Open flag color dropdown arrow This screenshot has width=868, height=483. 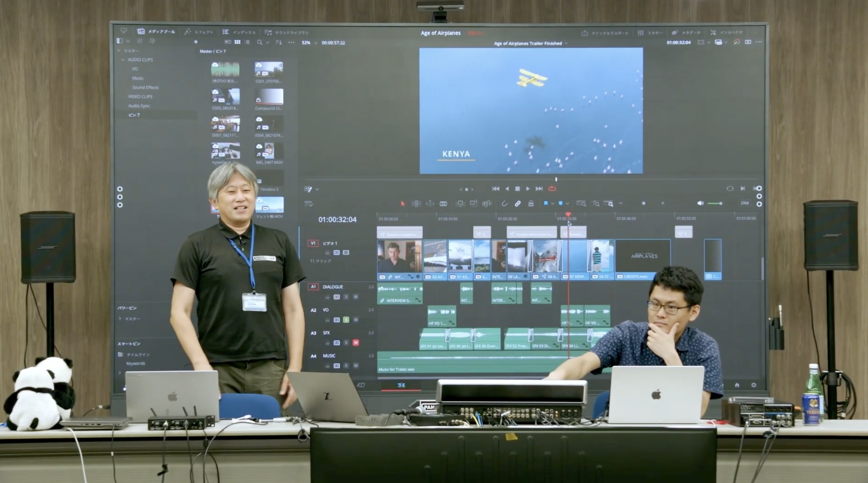coord(552,204)
